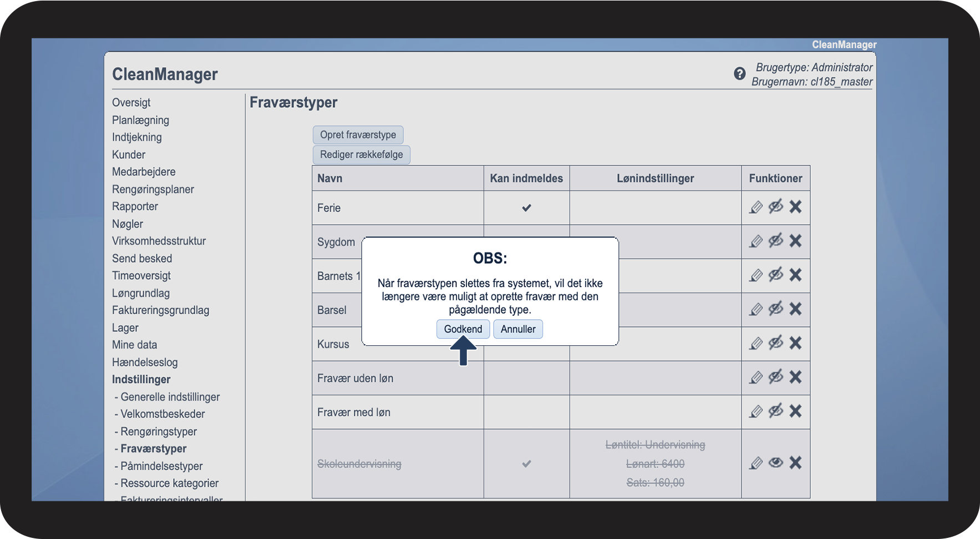Edit the Sygdom row pencil icon
The image size is (980, 539).
tap(756, 241)
